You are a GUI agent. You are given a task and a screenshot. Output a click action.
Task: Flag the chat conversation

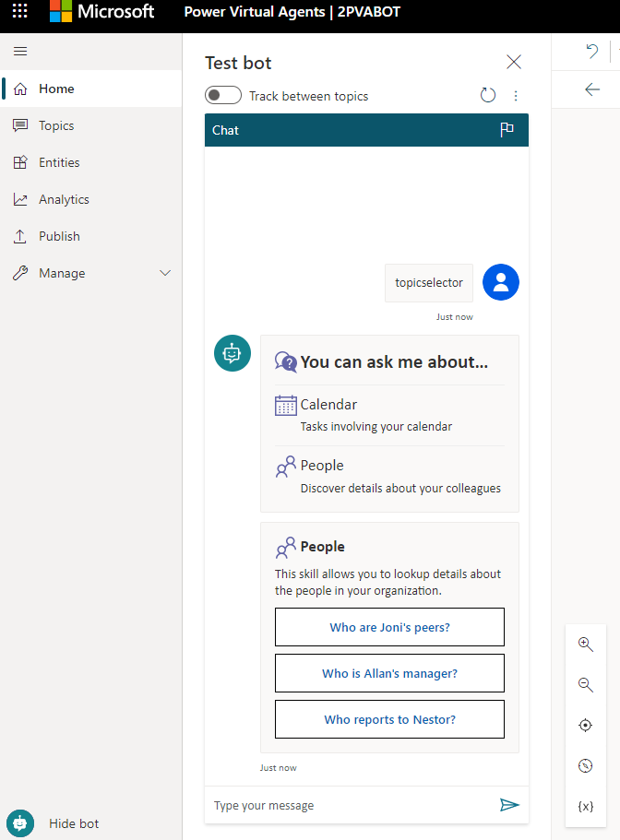tap(507, 130)
